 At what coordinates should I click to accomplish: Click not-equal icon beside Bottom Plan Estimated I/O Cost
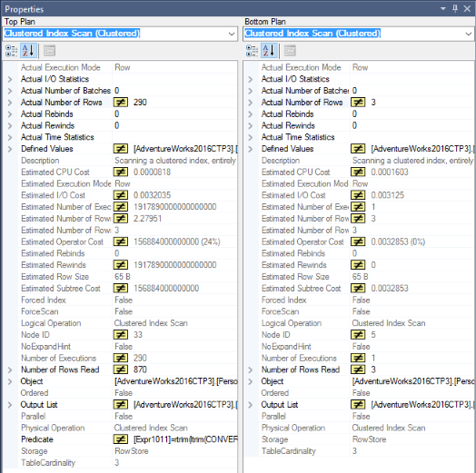[358, 195]
